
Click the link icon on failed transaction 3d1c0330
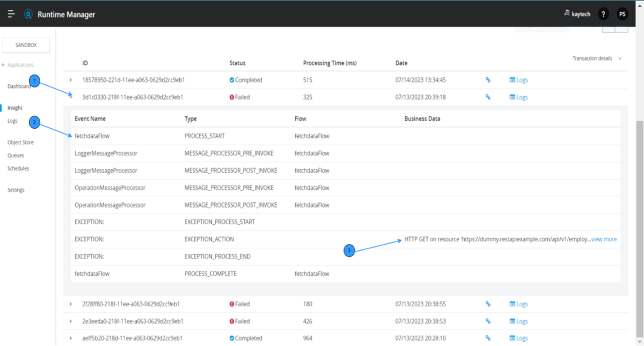coord(488,97)
